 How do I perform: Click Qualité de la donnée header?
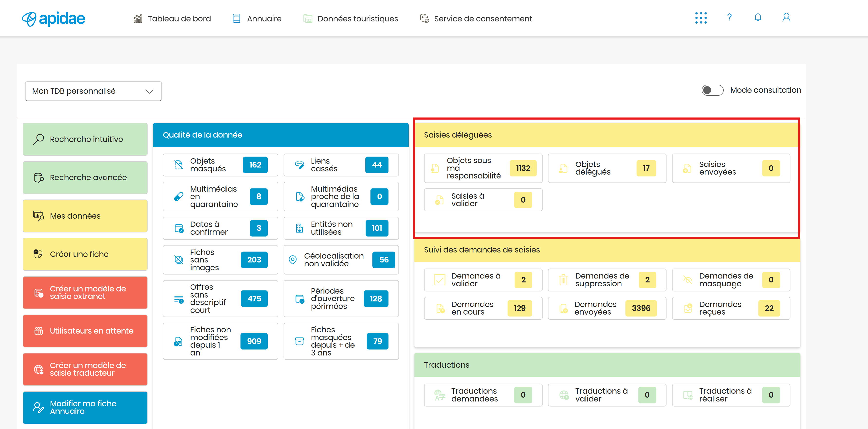281,135
